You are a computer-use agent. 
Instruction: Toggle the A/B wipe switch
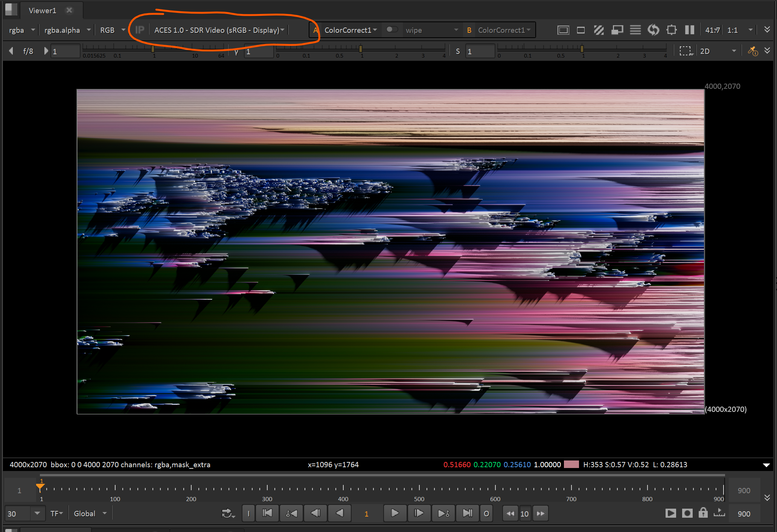pos(392,30)
